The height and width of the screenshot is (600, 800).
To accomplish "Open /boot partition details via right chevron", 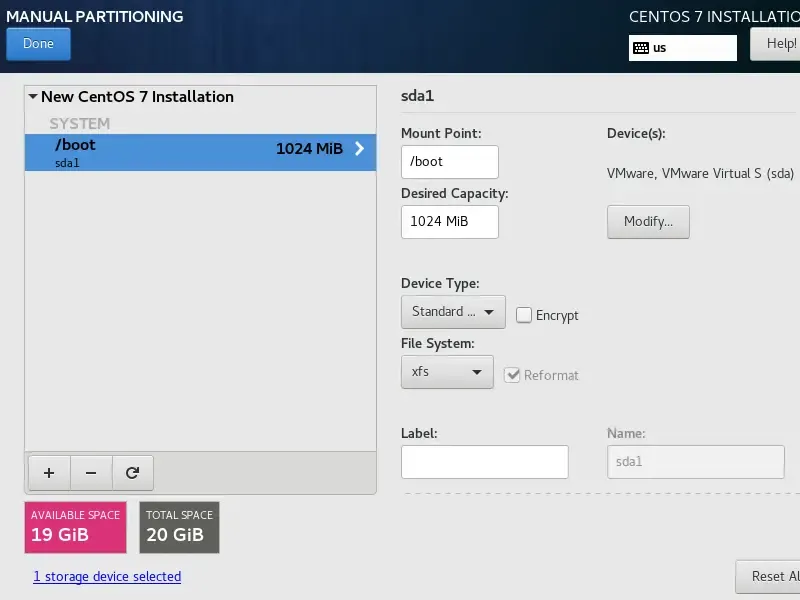I will pyautogui.click(x=360, y=148).
